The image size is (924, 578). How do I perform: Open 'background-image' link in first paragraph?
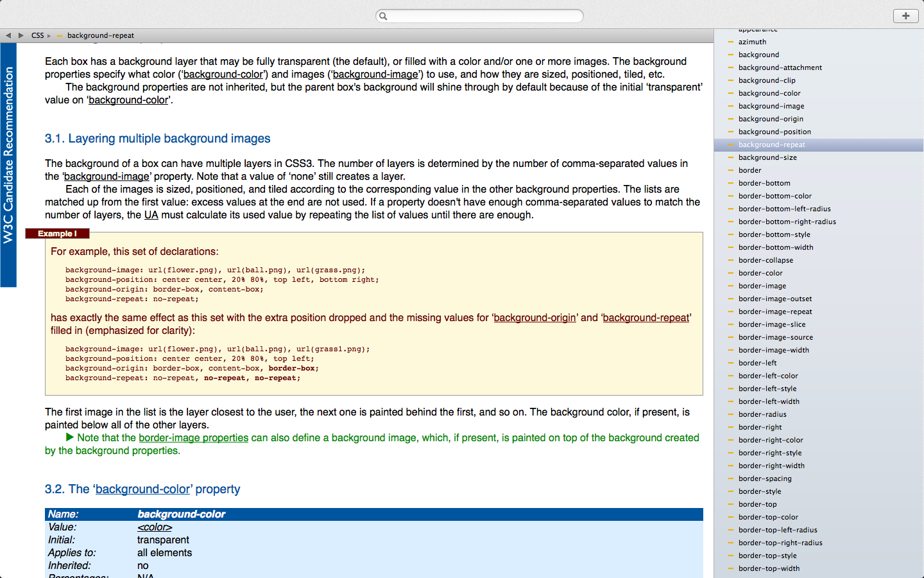(x=375, y=74)
